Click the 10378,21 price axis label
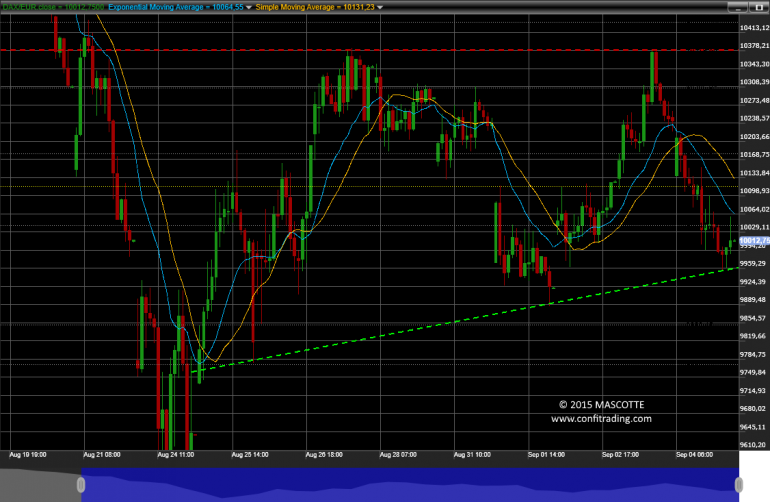Image resolution: width=770 pixels, height=502 pixels. tap(754, 46)
